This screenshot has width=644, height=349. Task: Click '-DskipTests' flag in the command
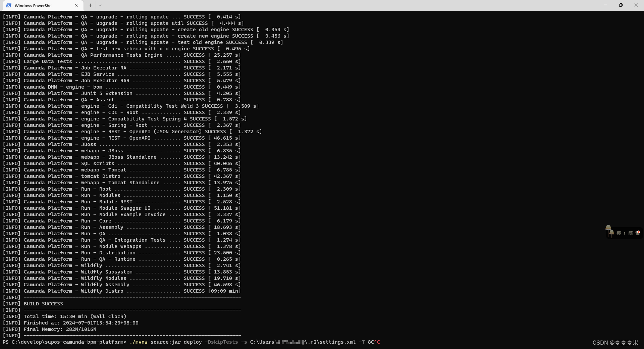tap(221, 342)
